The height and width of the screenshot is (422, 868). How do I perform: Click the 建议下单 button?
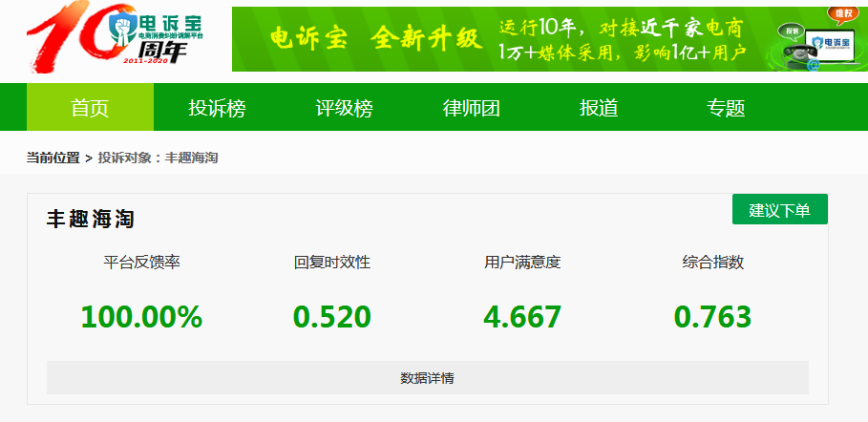click(x=779, y=209)
